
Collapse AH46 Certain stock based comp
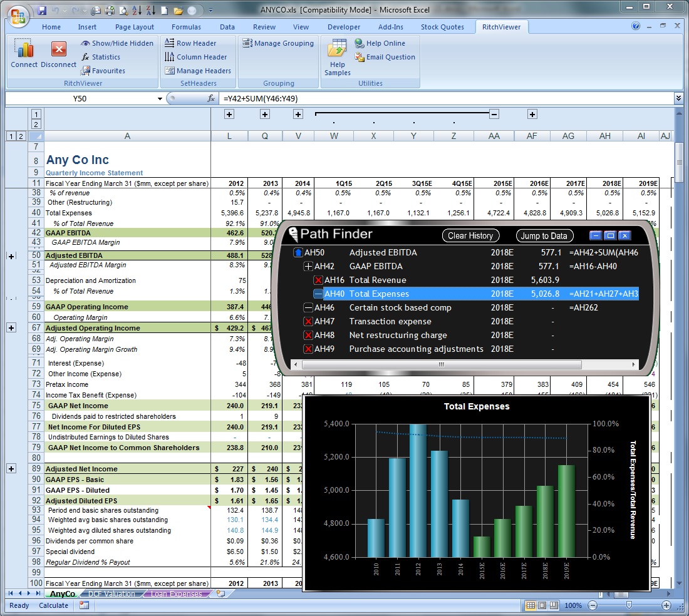pos(308,307)
